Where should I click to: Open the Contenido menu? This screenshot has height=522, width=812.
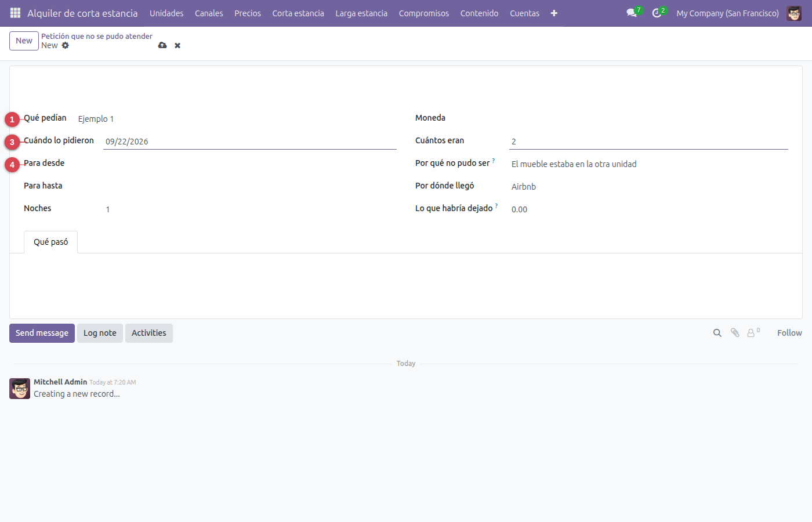pyautogui.click(x=480, y=13)
